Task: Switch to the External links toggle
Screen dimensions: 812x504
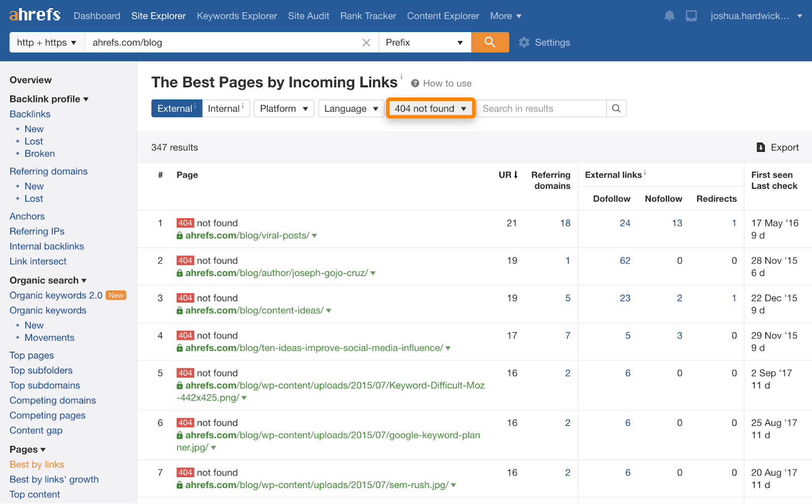Action: click(x=175, y=109)
